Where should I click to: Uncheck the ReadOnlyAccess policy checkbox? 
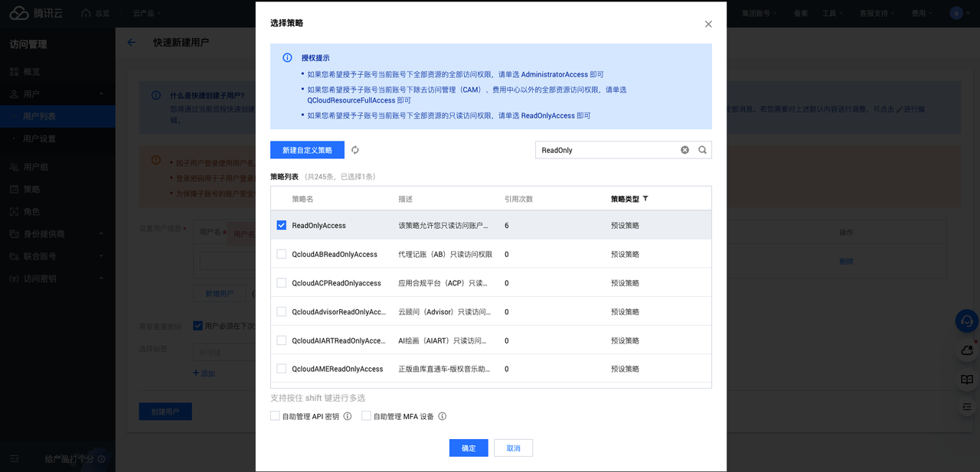282,225
